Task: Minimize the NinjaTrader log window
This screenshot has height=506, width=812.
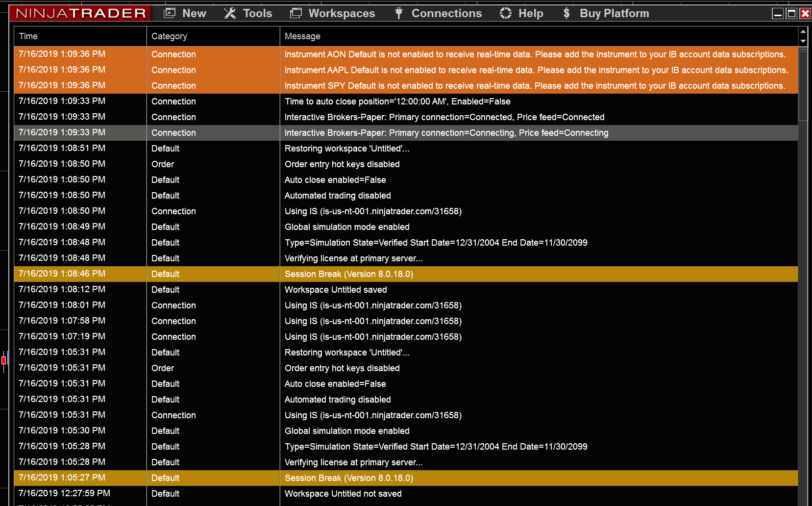Action: pos(778,14)
